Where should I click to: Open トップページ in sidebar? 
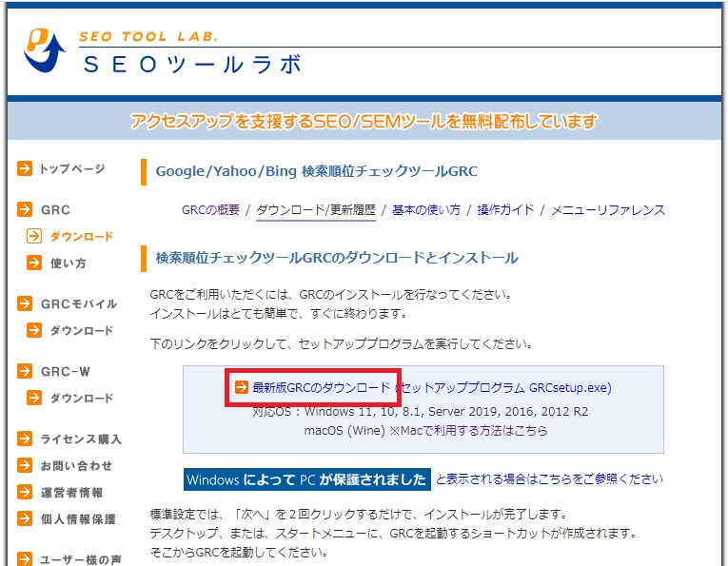tap(72, 168)
